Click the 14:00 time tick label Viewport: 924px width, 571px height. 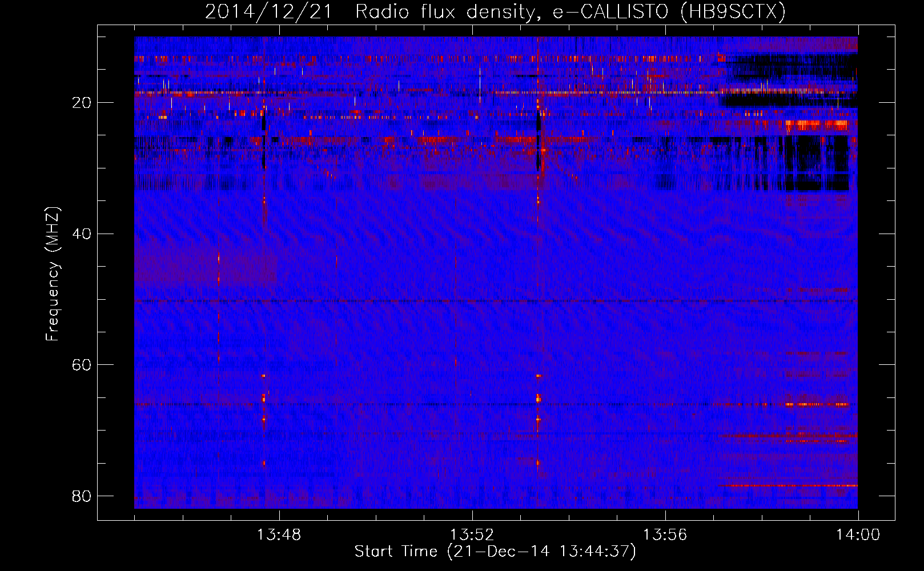pos(858,535)
